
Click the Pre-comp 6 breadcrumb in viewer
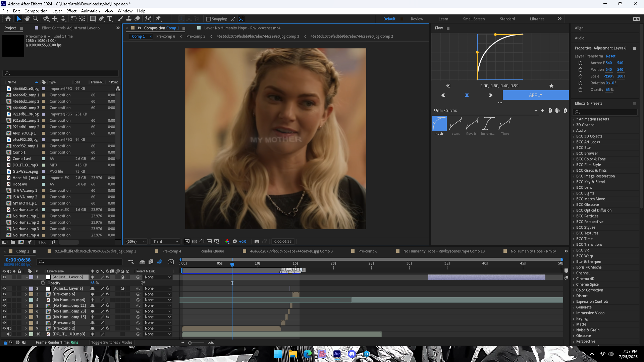tap(166, 37)
